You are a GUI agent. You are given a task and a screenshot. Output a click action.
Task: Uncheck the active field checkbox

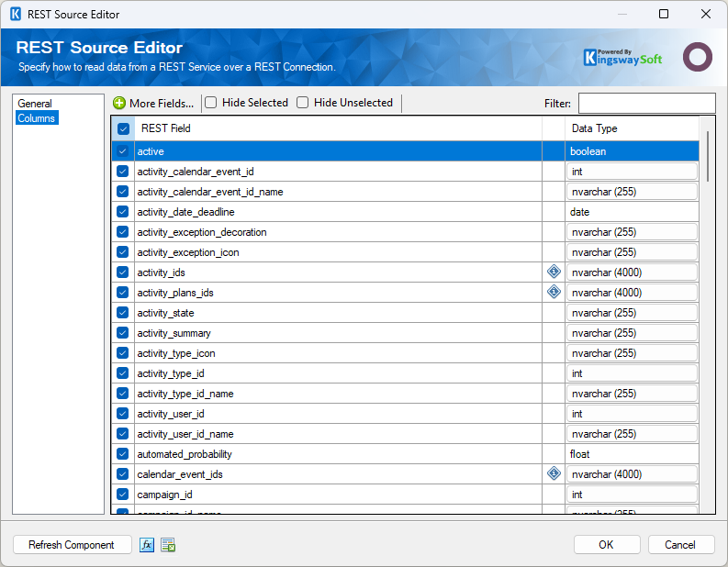(x=123, y=151)
